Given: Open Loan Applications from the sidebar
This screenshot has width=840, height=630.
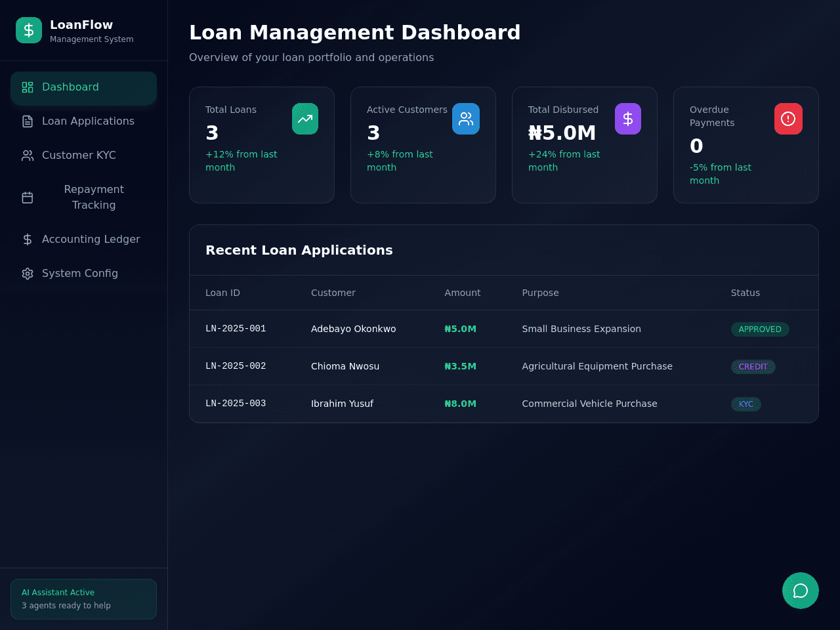Looking at the screenshot, I should tap(83, 121).
